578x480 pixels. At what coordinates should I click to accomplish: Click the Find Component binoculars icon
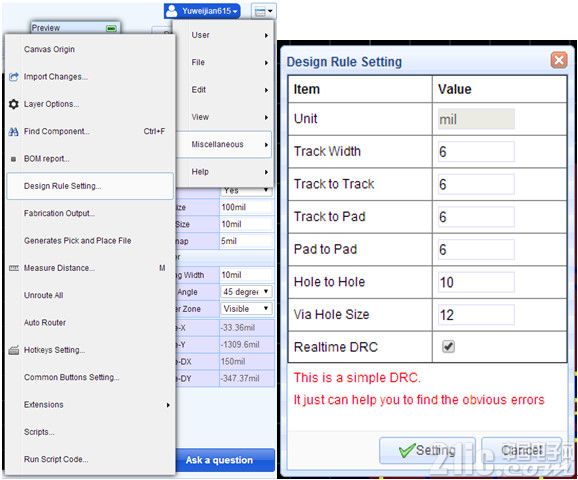click(14, 132)
